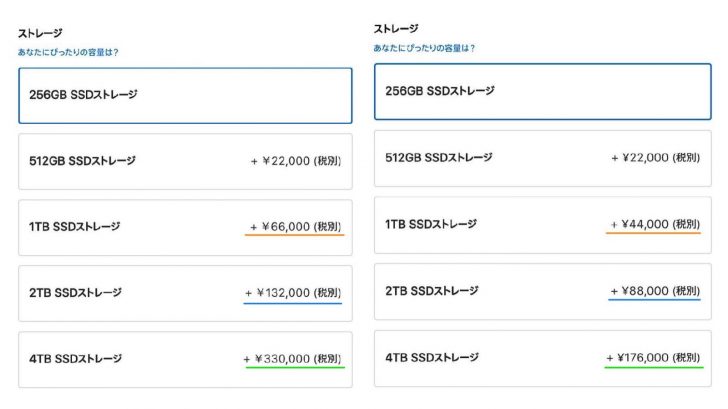Choose the 4TB SSD option costing ¥176,000
Image resolution: width=728 pixels, height=409 pixels.
[541, 357]
